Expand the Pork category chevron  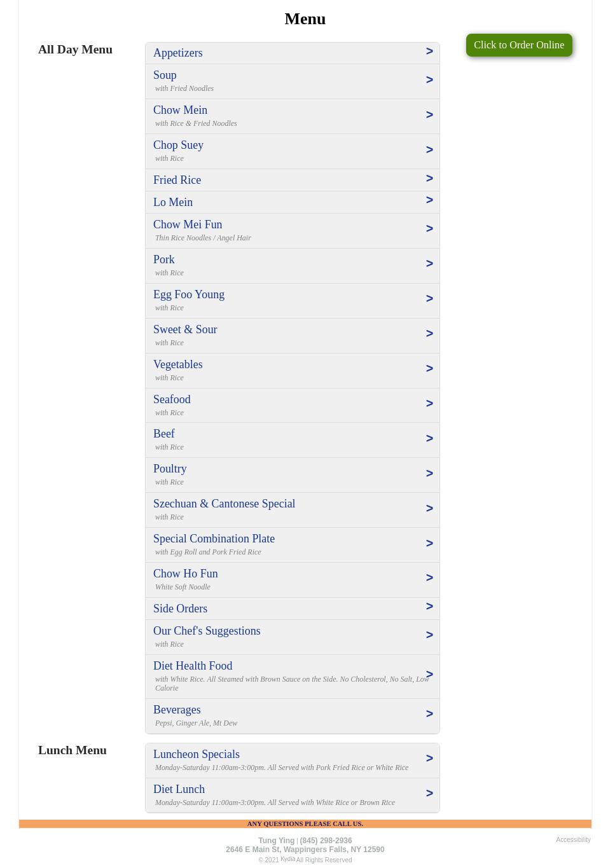429,264
